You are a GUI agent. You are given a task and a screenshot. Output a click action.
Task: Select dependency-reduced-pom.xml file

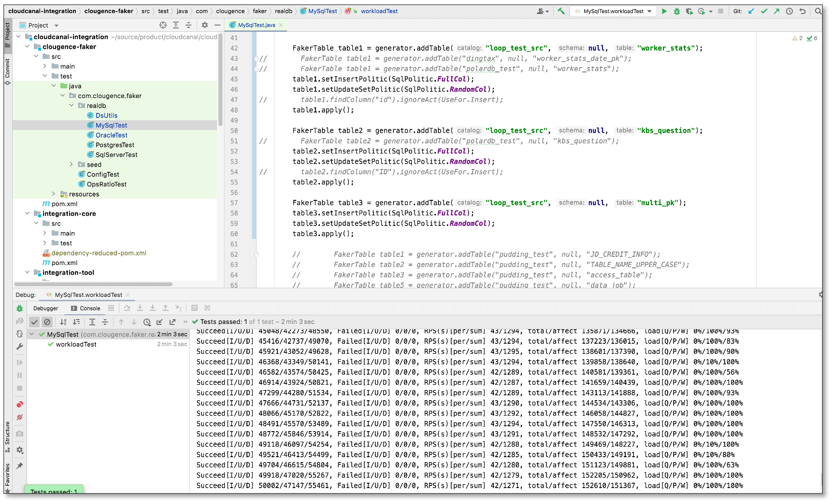(x=99, y=253)
